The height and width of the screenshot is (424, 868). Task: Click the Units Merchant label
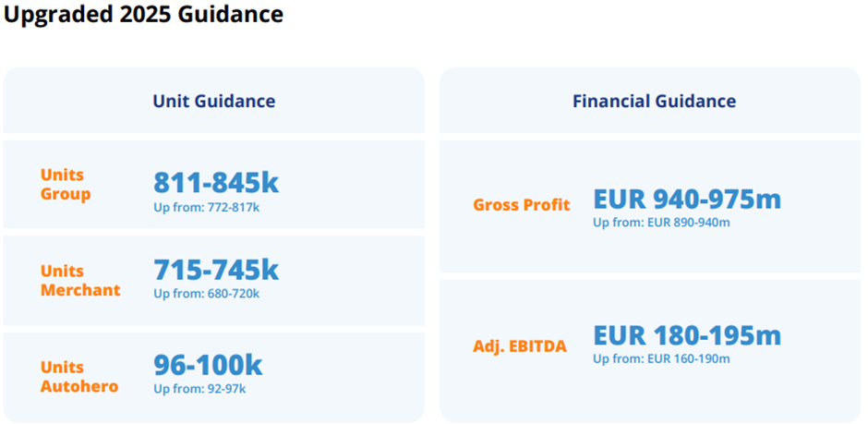80,281
